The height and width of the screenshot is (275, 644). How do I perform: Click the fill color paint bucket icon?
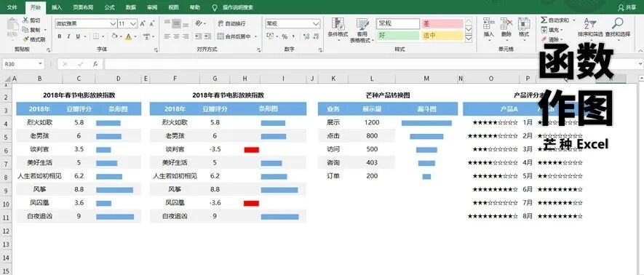114,36
